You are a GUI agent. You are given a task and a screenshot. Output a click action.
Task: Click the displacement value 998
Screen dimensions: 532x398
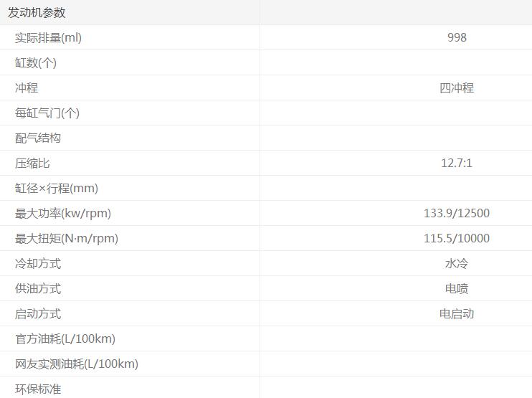[x=457, y=37]
